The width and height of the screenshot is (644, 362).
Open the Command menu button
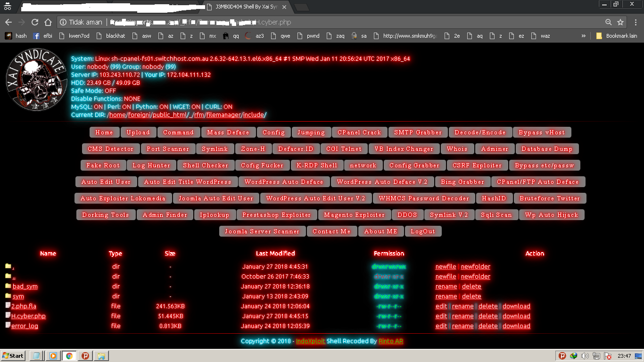pos(178,132)
